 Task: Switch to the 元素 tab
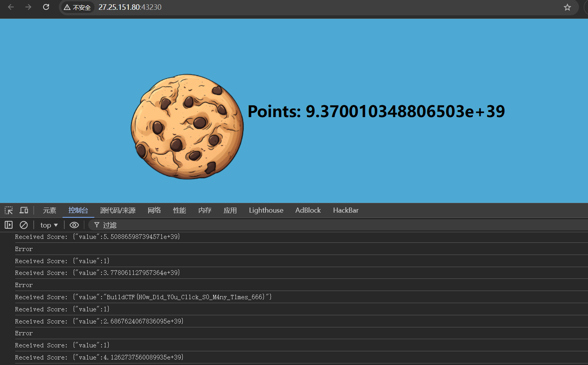point(49,210)
